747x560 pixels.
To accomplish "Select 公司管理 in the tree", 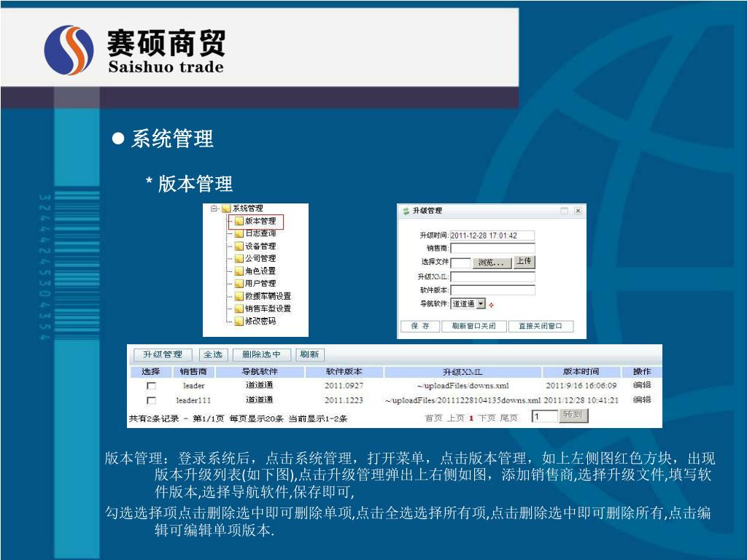I will (260, 259).
